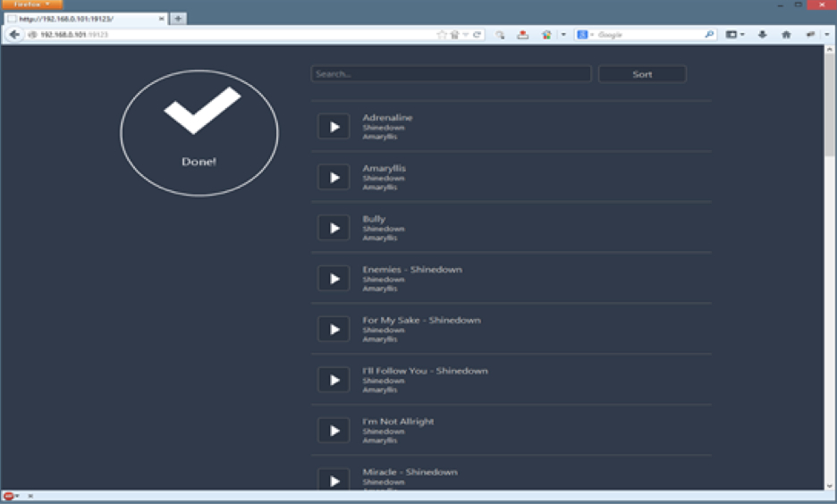
Task: Select Enemies - Shinedown title text
Action: pyautogui.click(x=412, y=269)
